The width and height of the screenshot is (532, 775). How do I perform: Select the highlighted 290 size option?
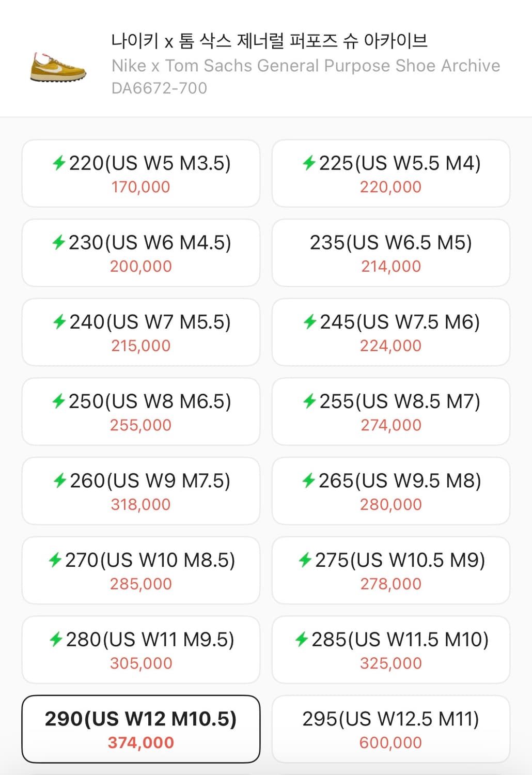coord(140,729)
